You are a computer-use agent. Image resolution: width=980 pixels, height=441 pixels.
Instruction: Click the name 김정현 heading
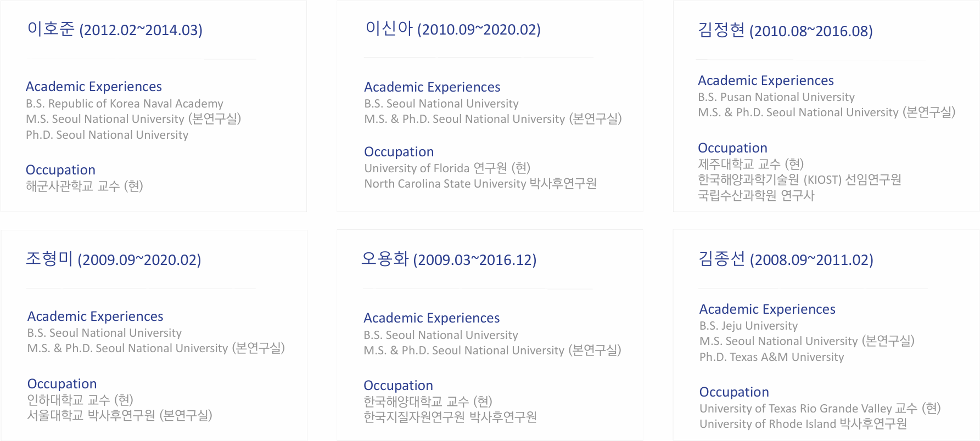tap(785, 30)
